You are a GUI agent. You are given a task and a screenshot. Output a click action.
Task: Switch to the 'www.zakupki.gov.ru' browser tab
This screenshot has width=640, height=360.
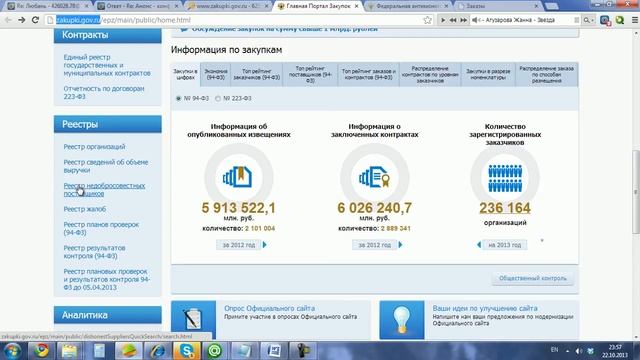point(228,6)
